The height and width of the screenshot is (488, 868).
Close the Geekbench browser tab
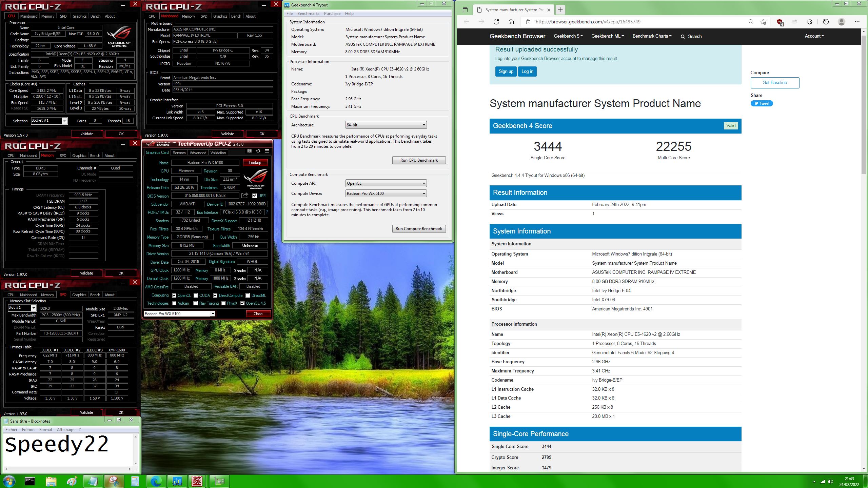[x=549, y=10]
